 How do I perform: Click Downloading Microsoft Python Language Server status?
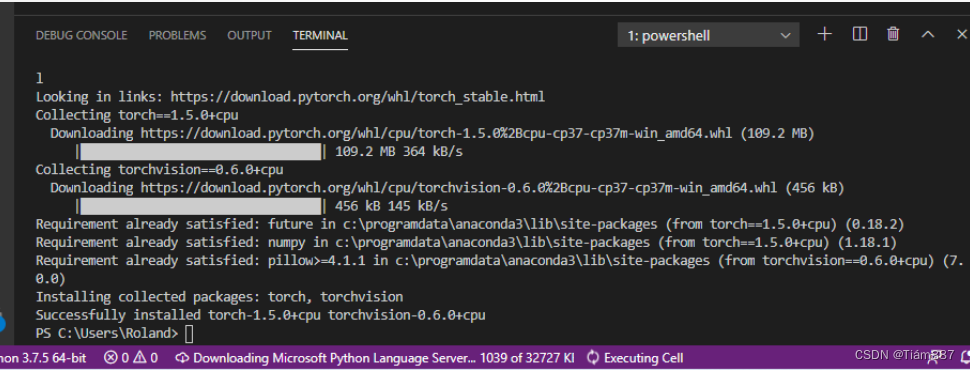[376, 358]
